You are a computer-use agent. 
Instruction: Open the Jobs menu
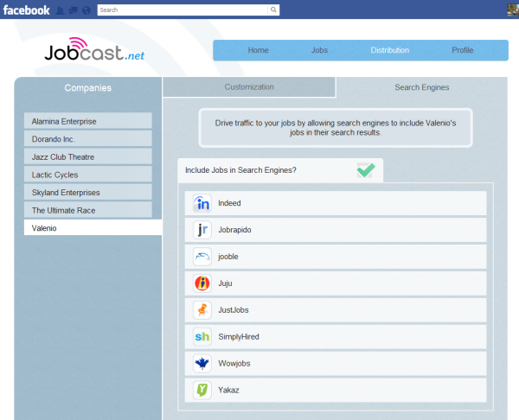pos(319,50)
